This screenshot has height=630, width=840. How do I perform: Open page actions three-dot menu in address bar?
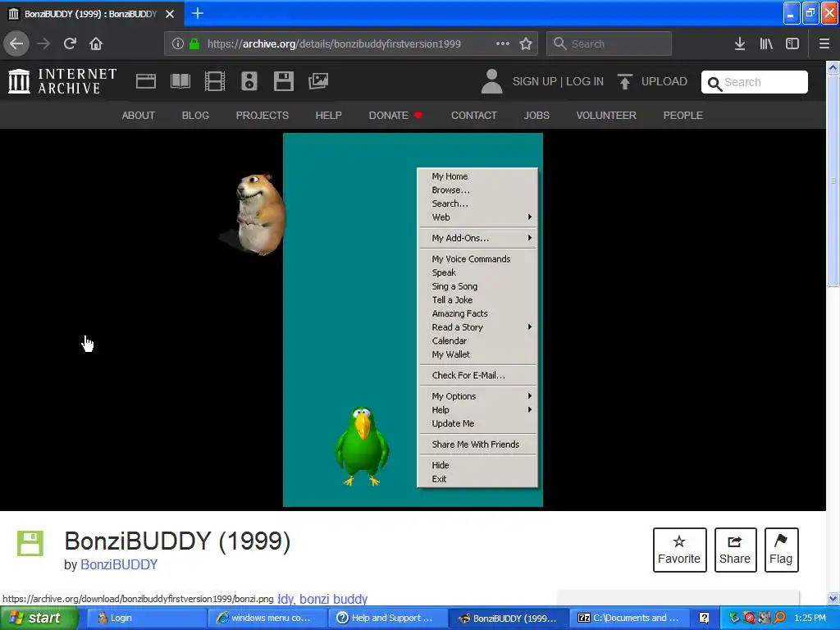[x=503, y=43]
